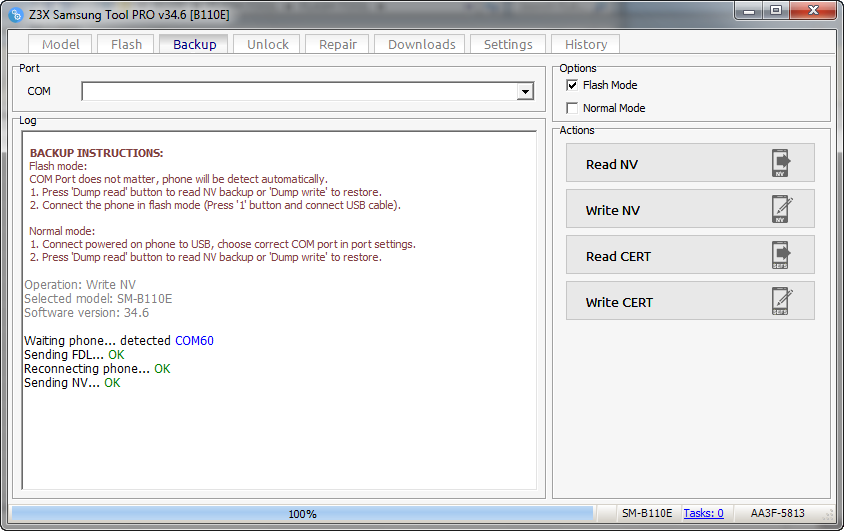Screen dimensions: 844x531
Task: Click the Read CERT phone export icon
Action: [x=781, y=255]
